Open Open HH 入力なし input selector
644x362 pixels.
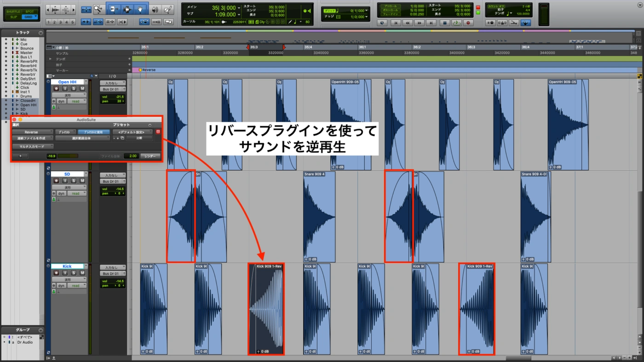[x=113, y=83]
